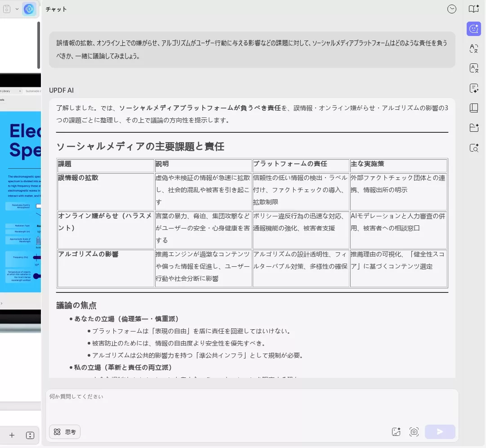Click cell starting 推薦エンジンが過激な
Image resolution: width=486 pixels, height=448 pixels.
click(x=203, y=268)
